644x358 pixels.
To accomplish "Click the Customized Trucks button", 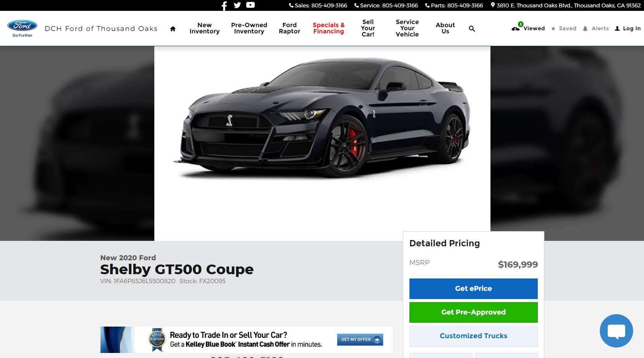I will point(473,336).
